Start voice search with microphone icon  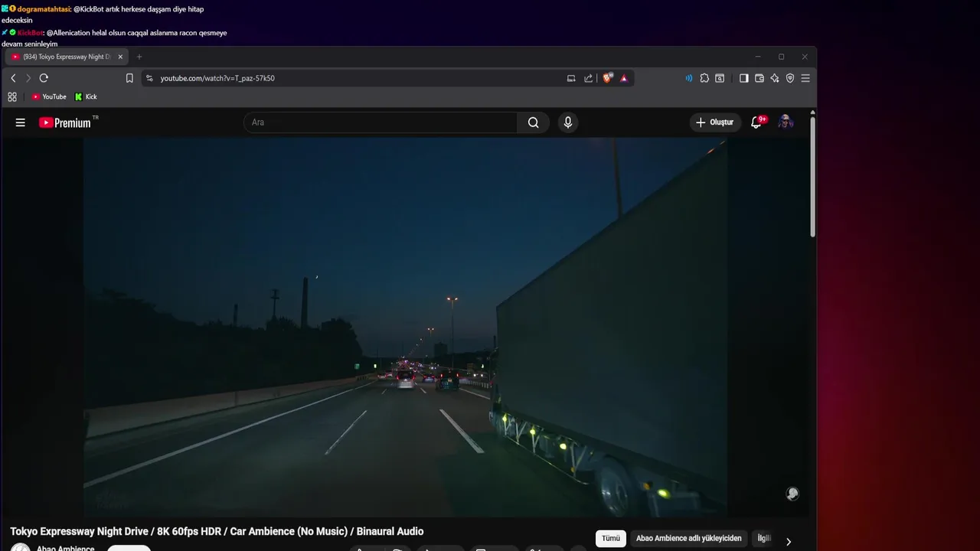pyautogui.click(x=567, y=122)
